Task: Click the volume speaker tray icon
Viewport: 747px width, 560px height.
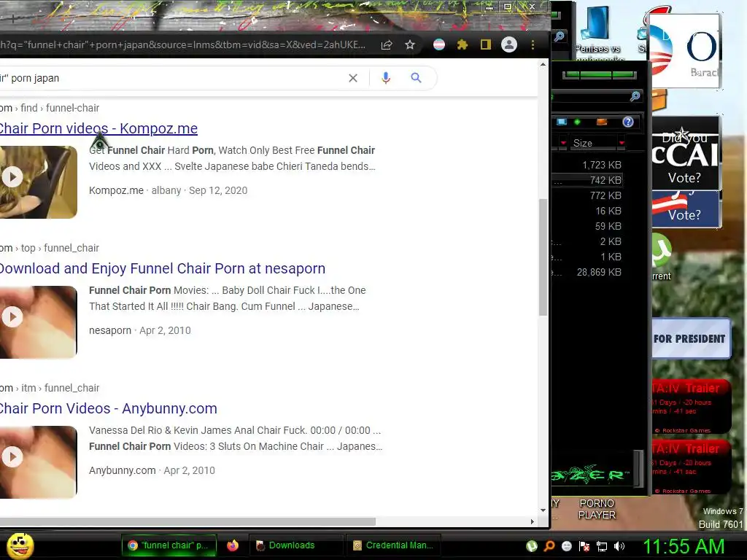Action: pos(619,545)
